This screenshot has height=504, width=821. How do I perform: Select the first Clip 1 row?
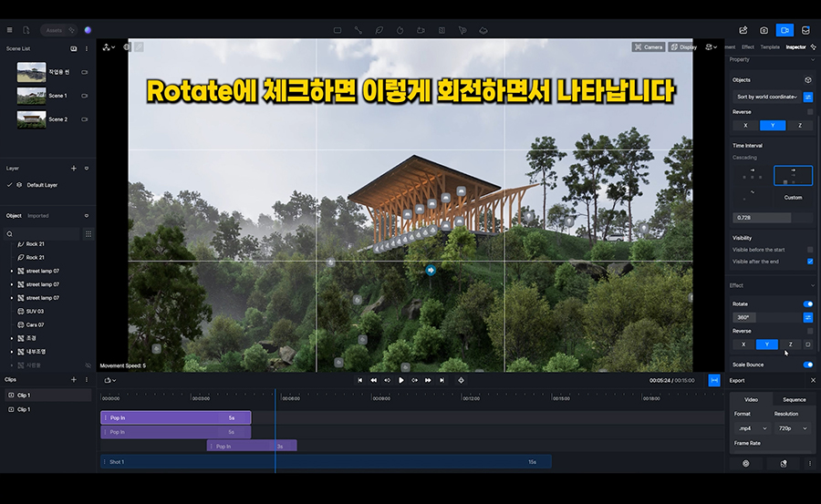48,396
